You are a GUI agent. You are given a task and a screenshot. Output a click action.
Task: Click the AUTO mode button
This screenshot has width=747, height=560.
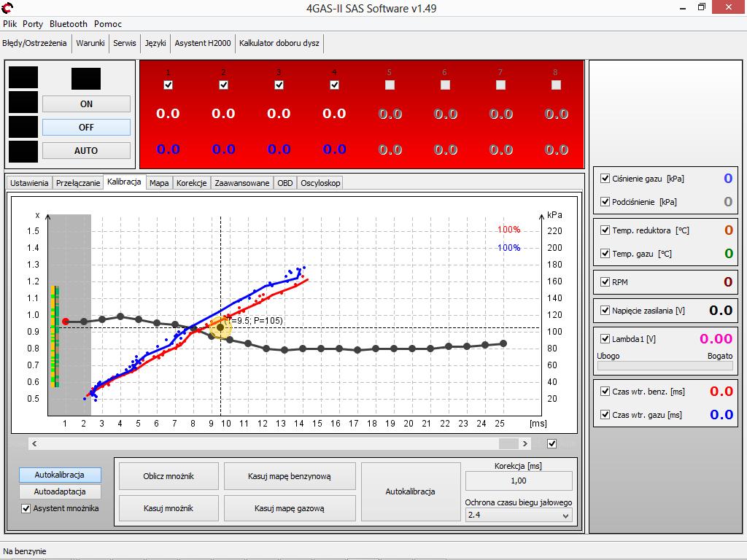coord(86,150)
